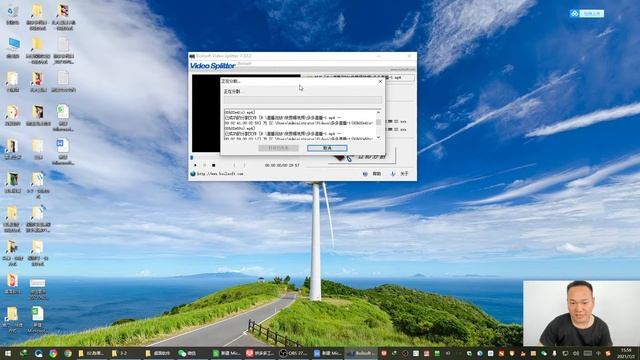Open Help (帮助) in Video Splitter
The height and width of the screenshot is (360, 640).
(372, 174)
